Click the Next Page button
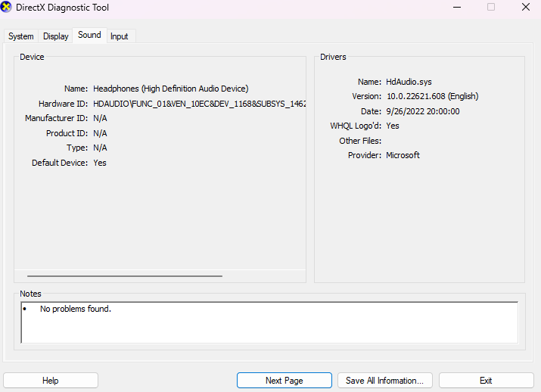This screenshot has width=541, height=392. click(x=284, y=380)
